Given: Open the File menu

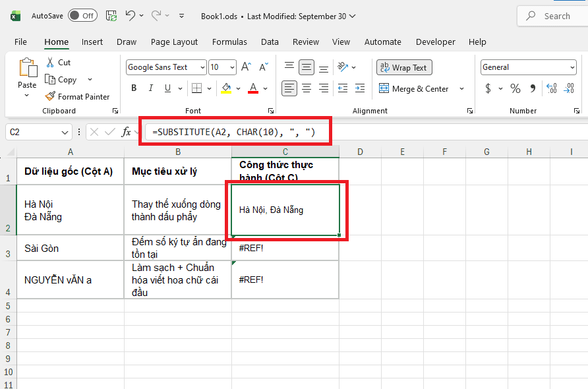Looking at the screenshot, I should [20, 42].
